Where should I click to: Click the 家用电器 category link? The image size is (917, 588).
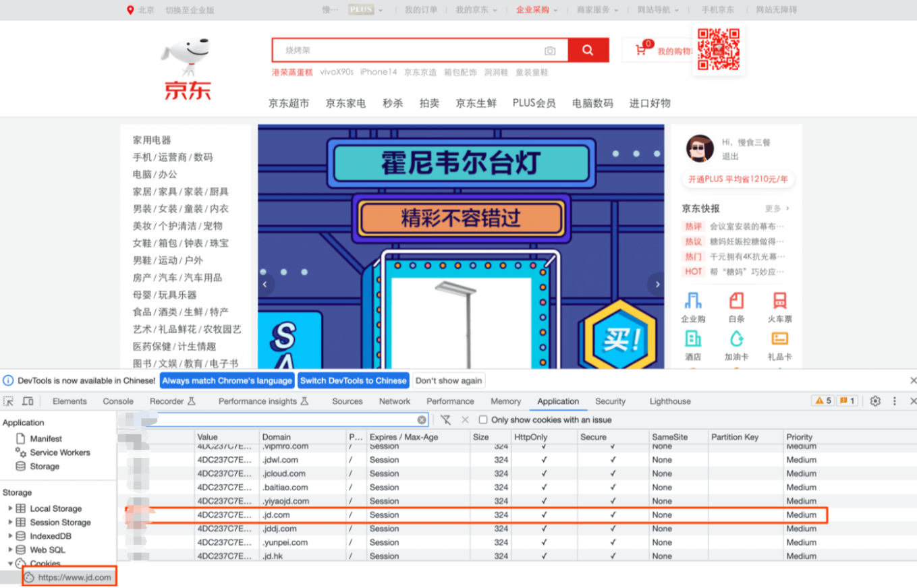[152, 140]
